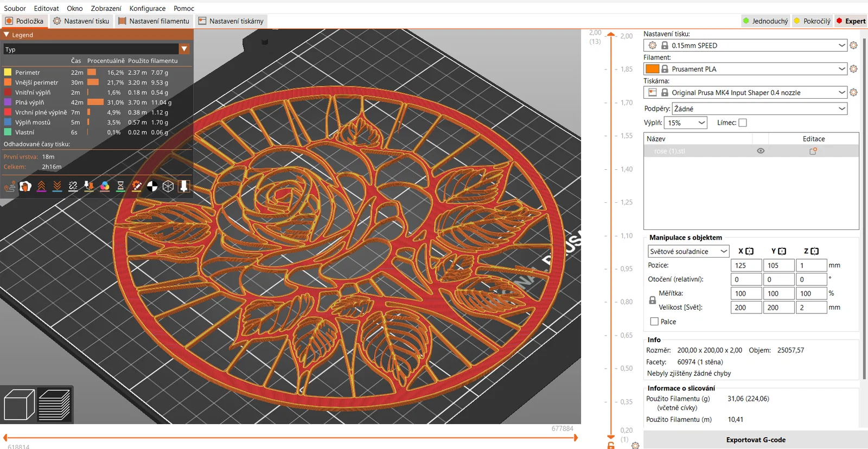The height and width of the screenshot is (449, 868).
Task: Open the Okno menu
Action: 75,8
